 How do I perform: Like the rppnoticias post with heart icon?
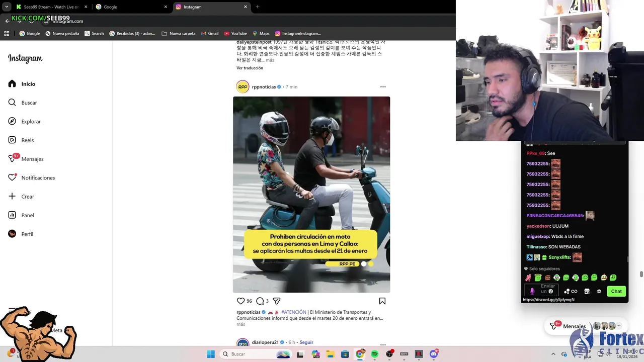point(240,301)
